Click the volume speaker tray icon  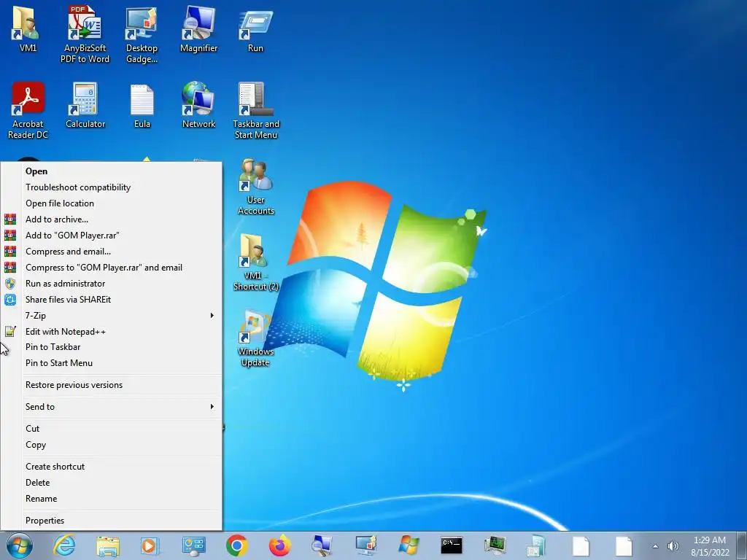673,546
